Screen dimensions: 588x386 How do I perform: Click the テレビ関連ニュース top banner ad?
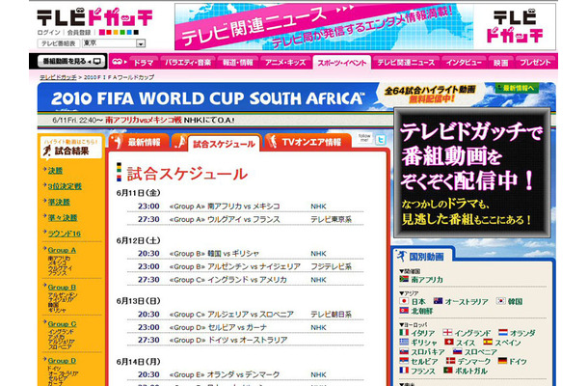pyautogui.click(x=365, y=27)
